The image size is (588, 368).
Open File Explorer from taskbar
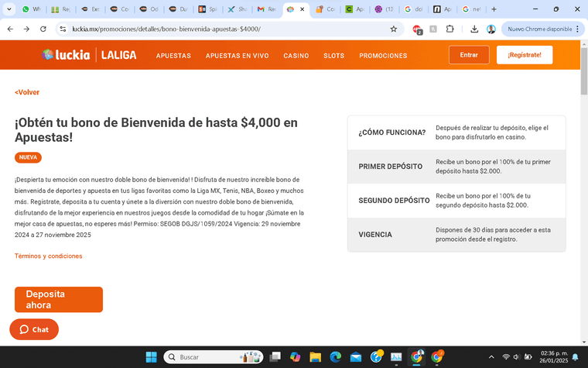(x=316, y=357)
